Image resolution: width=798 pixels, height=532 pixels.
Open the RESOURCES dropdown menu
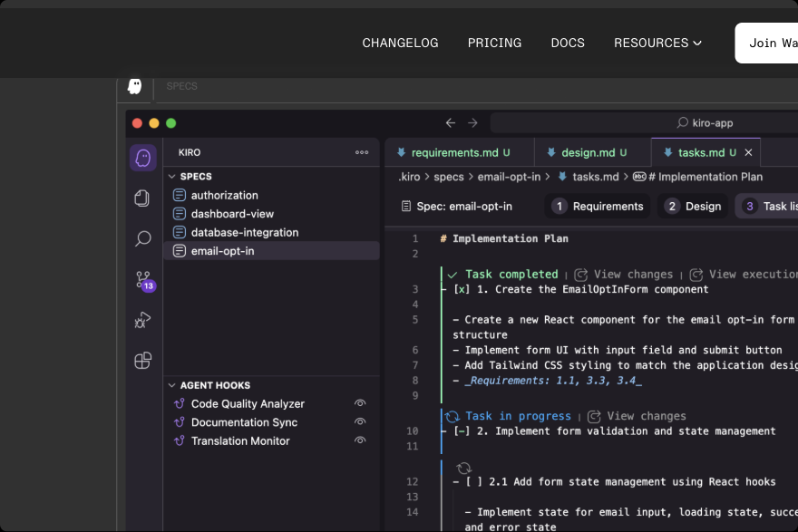tap(657, 43)
